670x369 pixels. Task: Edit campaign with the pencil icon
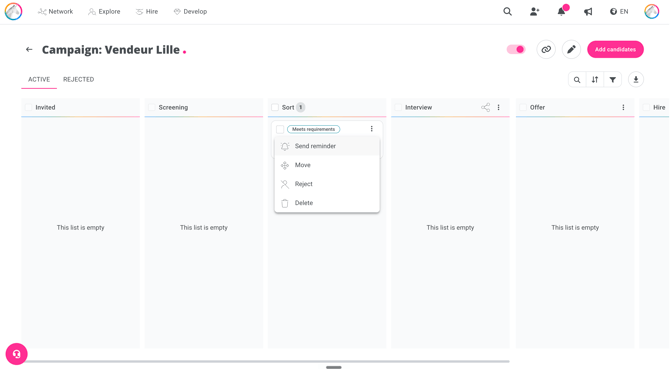(571, 50)
